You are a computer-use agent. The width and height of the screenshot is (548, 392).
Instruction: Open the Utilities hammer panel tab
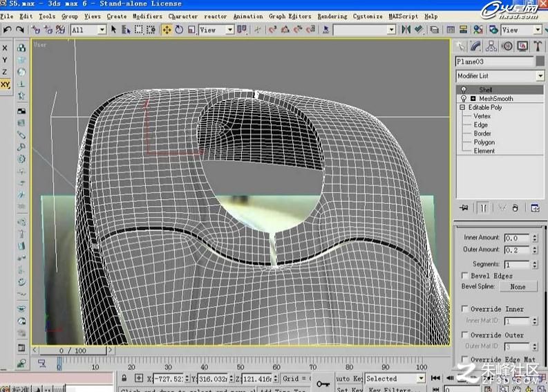[x=538, y=46]
